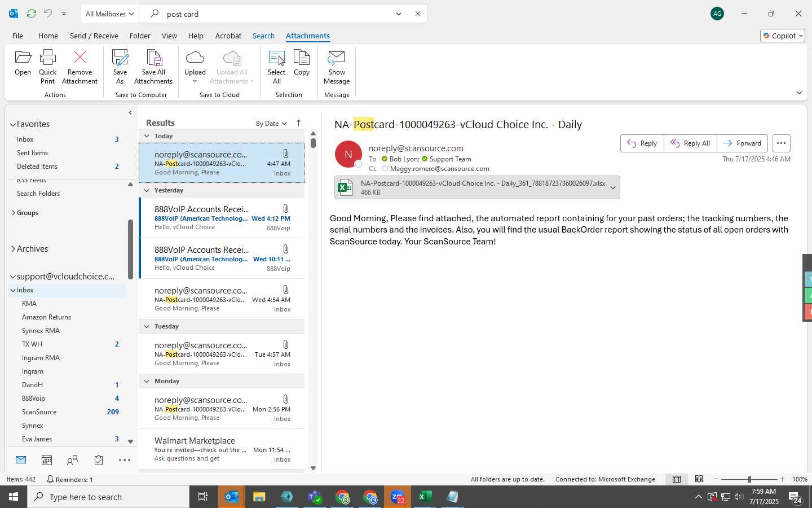Click Show Message in ribbon

coord(337,67)
